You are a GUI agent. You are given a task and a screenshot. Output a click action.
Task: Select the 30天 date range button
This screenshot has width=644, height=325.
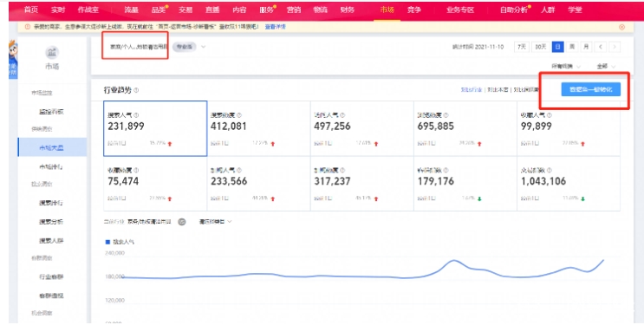click(x=541, y=47)
